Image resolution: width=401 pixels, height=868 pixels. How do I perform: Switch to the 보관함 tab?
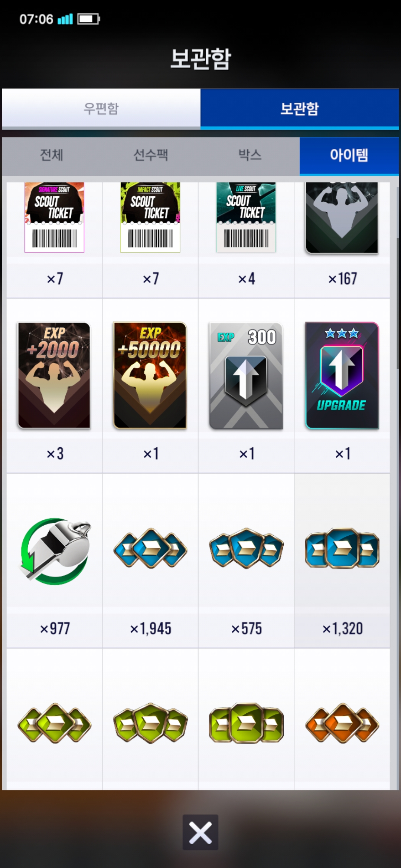(x=300, y=108)
